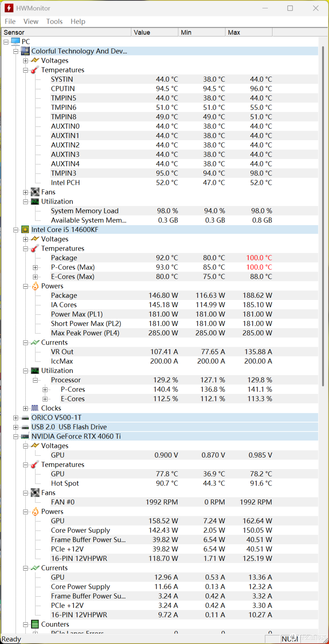Viewport: 329px width, 644px height.
Task: Expand the motherboard Fans node
Action: point(25,192)
